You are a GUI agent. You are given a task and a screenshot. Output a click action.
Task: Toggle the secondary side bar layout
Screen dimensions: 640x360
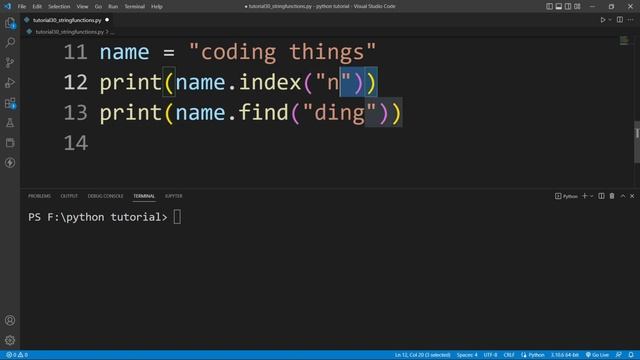point(568,6)
